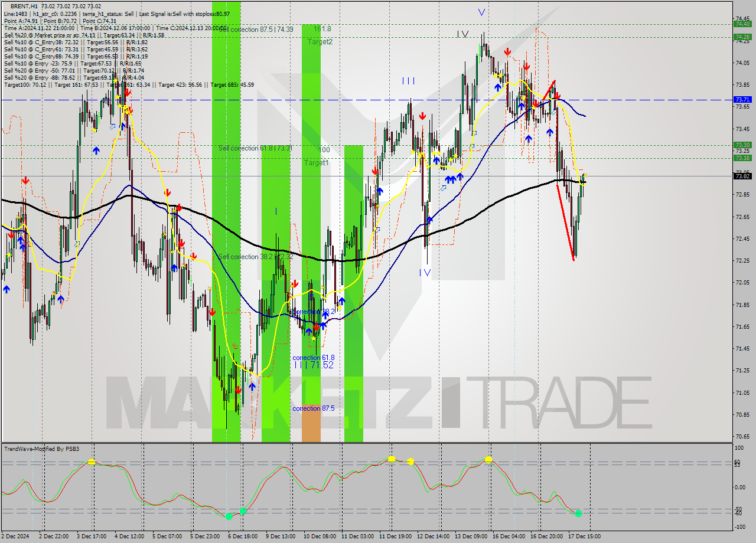Click the -100 oscillator scale value
Image resolution: width=756 pixels, height=543 pixels.
tap(741, 528)
